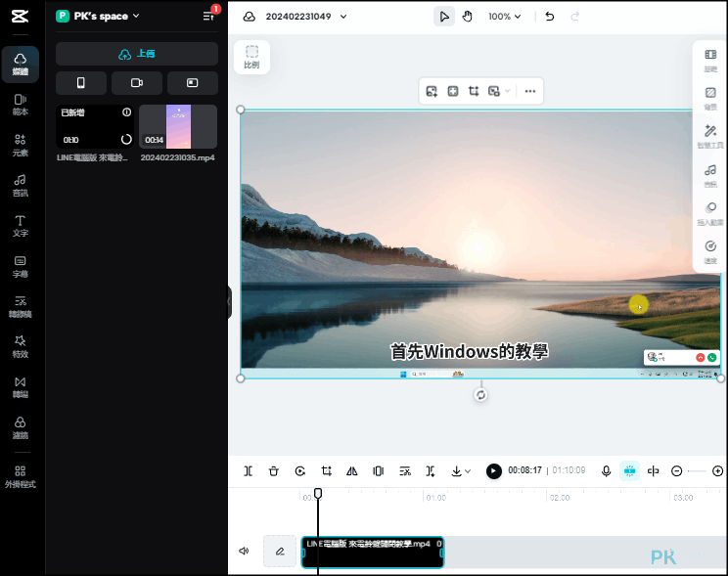
Task: Open the animation panel on right
Action: pos(710,213)
